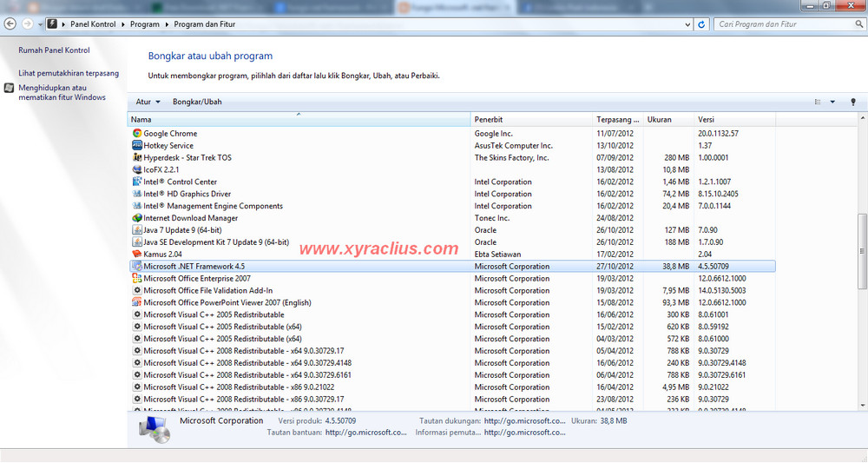The width and height of the screenshot is (868, 463).
Task: Sort by the Versi column header
Action: point(734,120)
